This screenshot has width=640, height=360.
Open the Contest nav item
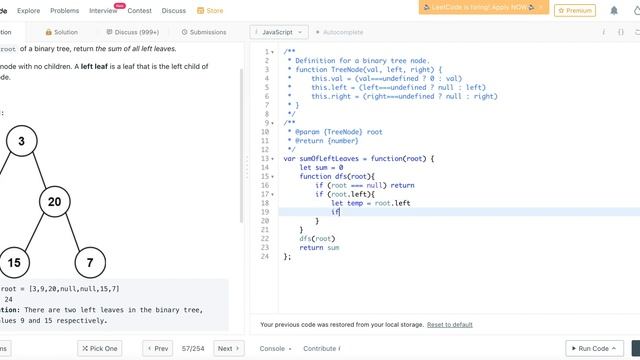[x=139, y=11]
